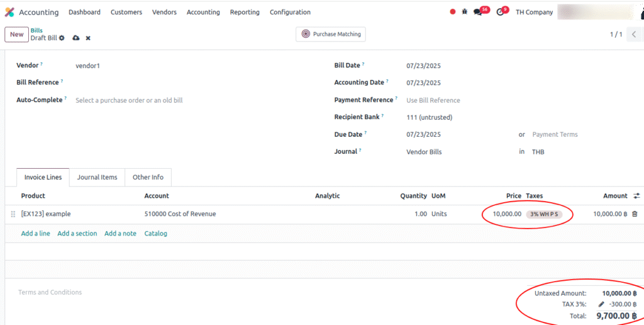Click the previous record arrow
Viewport: 644px width, 325px height.
click(634, 35)
